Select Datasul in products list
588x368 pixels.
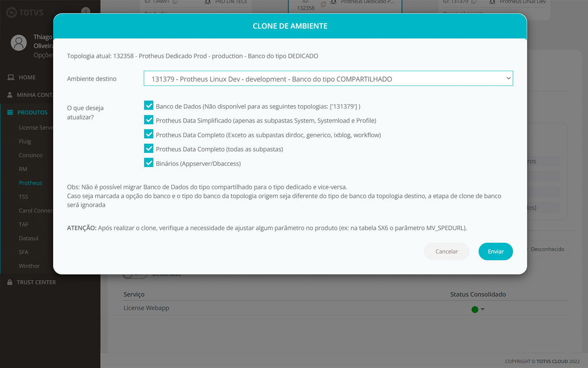coord(29,238)
